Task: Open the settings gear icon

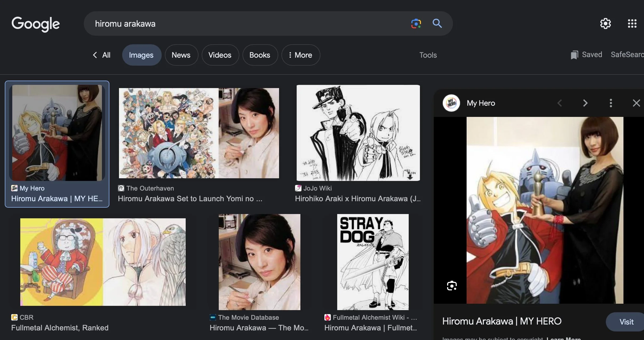Action: click(x=605, y=23)
